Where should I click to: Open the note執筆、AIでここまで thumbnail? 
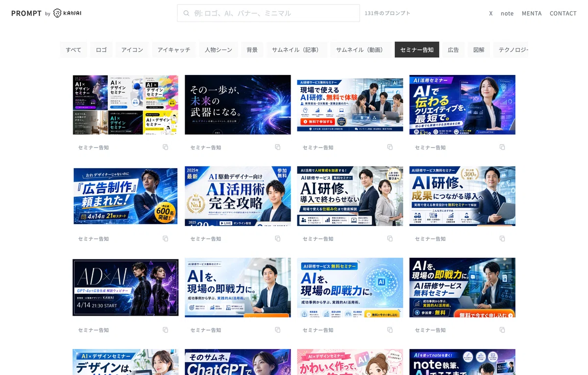(462, 362)
